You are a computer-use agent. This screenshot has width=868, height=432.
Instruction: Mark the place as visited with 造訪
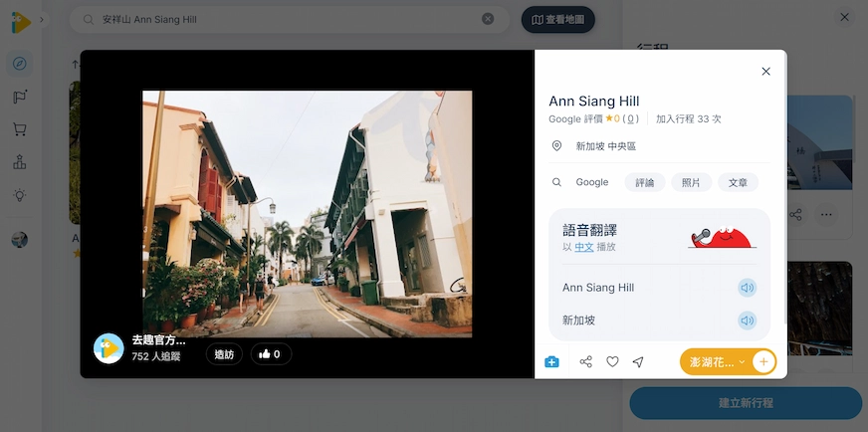point(224,354)
